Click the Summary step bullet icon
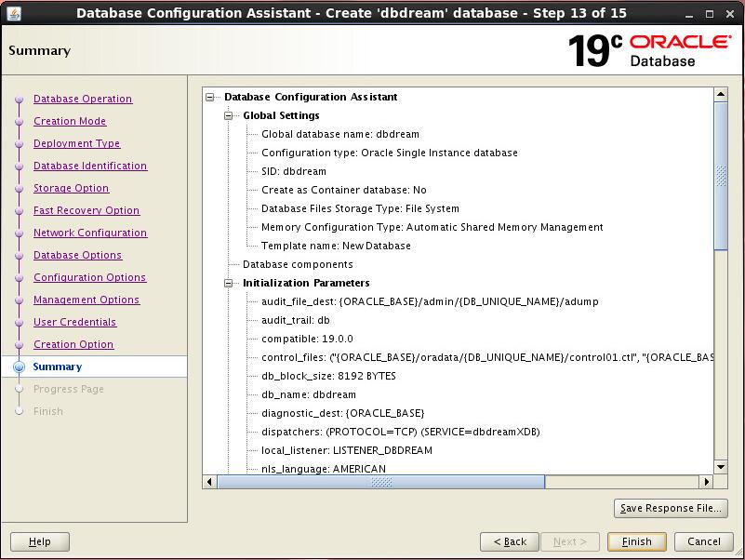The width and height of the screenshot is (745, 560). [x=19, y=367]
